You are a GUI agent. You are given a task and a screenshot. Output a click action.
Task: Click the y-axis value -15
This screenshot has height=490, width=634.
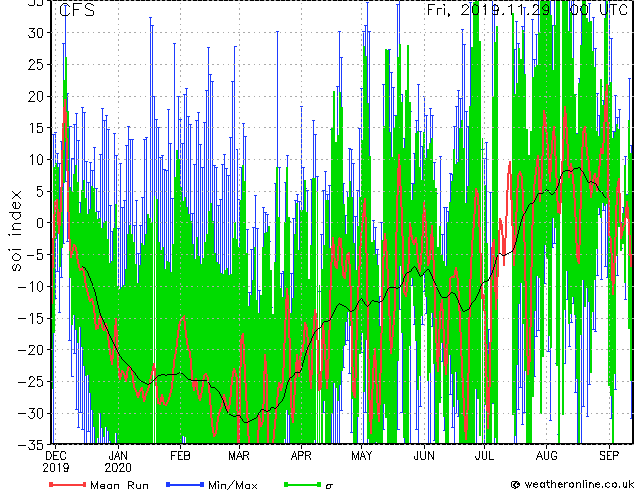click(x=32, y=318)
